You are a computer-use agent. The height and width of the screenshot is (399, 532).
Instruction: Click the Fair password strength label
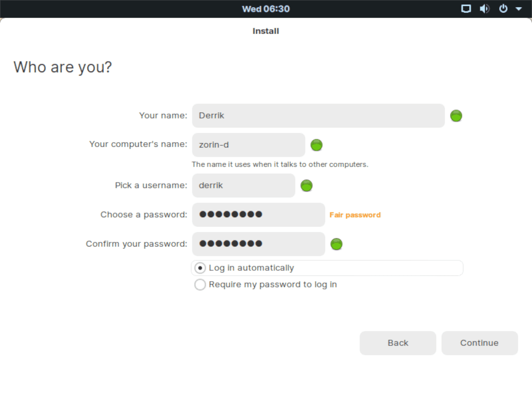[355, 215]
